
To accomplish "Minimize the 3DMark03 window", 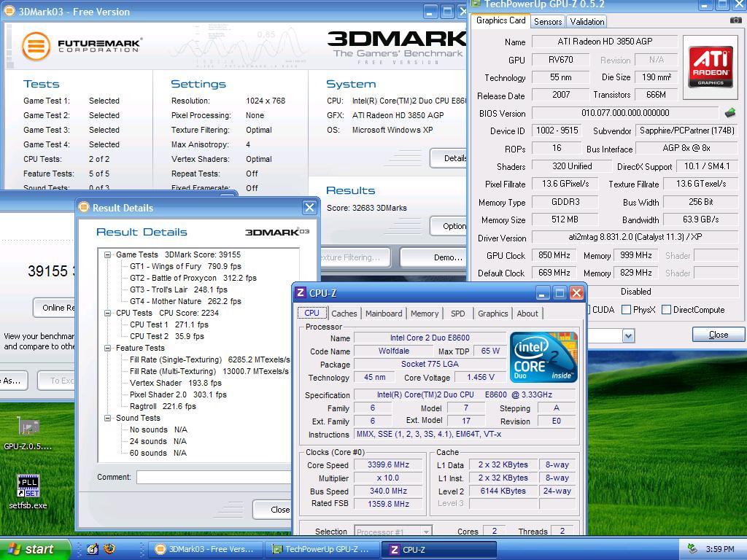I will click(x=430, y=12).
